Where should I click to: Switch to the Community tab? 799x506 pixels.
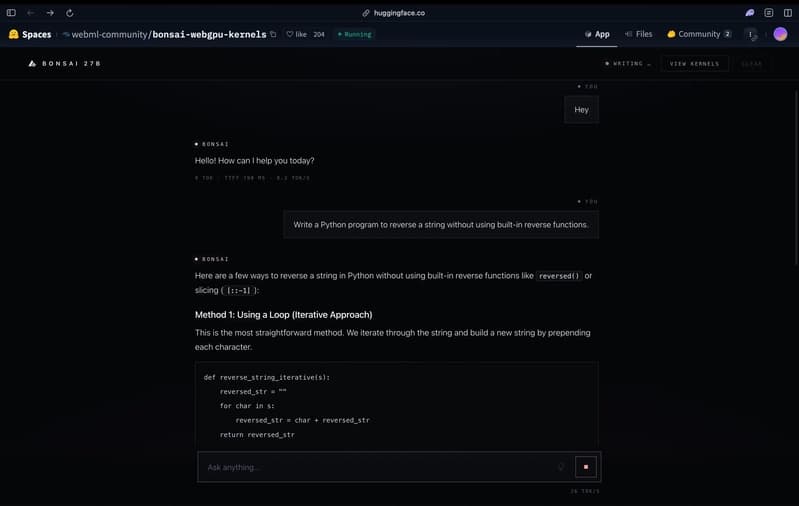(699, 34)
